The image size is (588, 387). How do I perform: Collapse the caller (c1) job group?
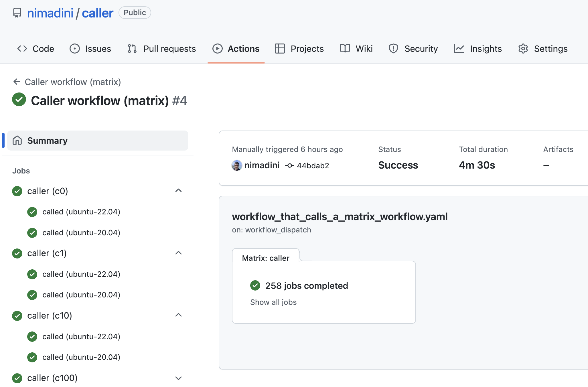pos(178,253)
